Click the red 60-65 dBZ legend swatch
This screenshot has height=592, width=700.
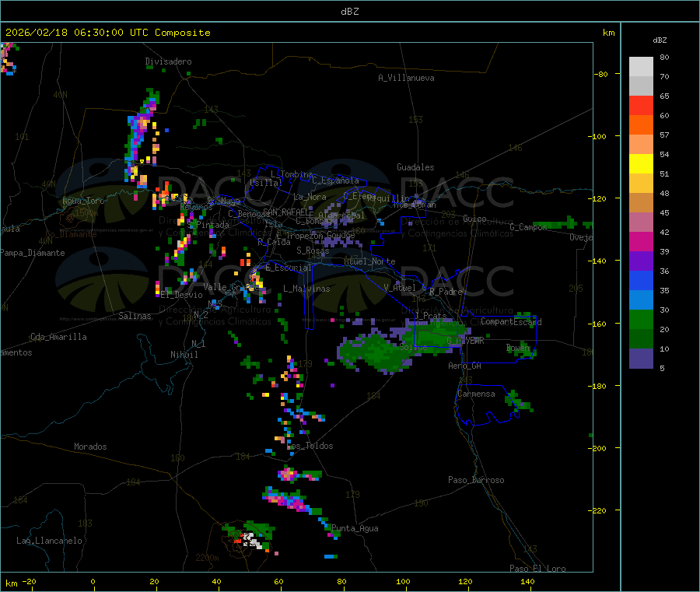click(x=641, y=105)
